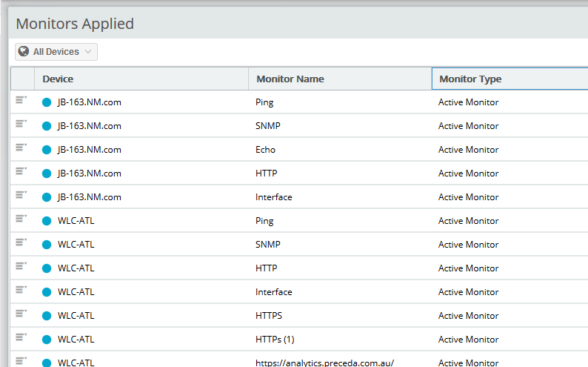Open row menu for JB-163.NM.com Ping
This screenshot has width=588, height=367.
coord(21,100)
